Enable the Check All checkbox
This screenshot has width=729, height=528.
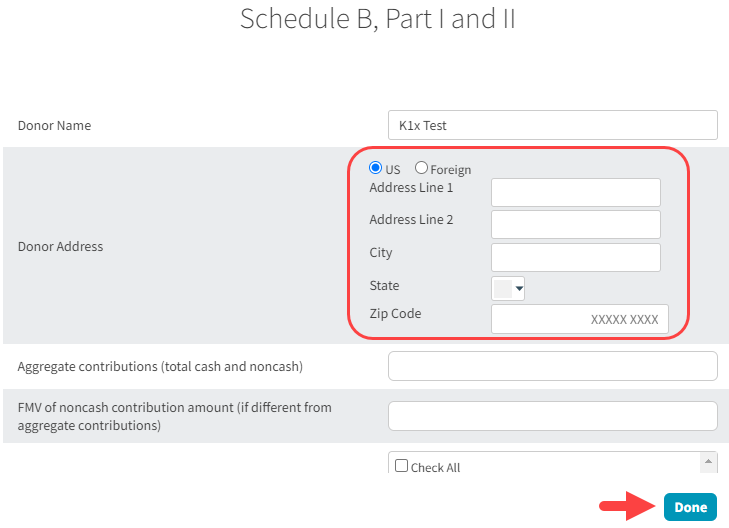[x=401, y=466]
